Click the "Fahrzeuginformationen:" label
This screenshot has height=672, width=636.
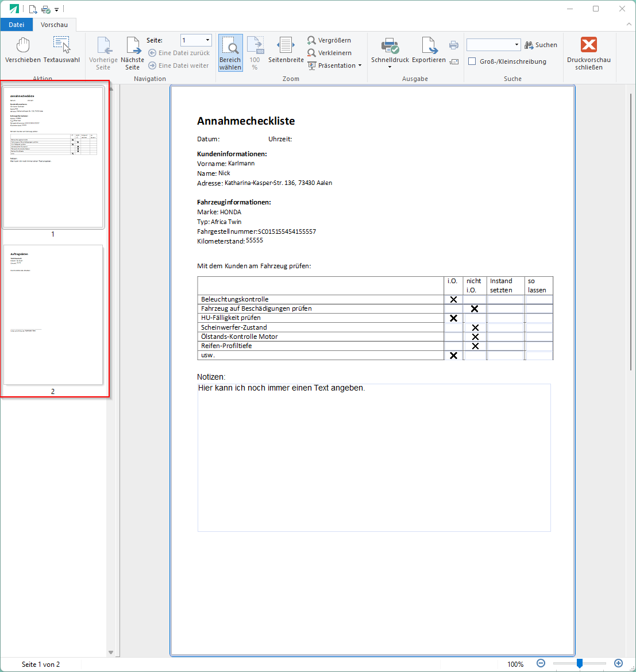(234, 202)
